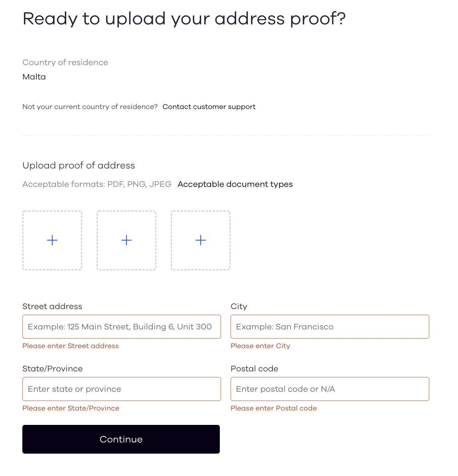Click the 'Please enter State/Province' error text

click(x=71, y=408)
